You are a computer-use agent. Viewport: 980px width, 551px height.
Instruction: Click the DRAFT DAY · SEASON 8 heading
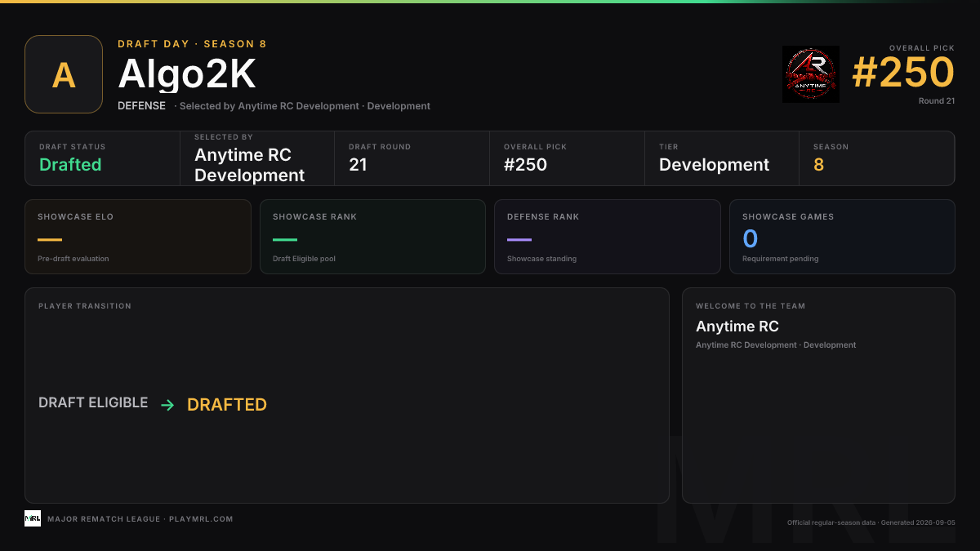click(192, 44)
